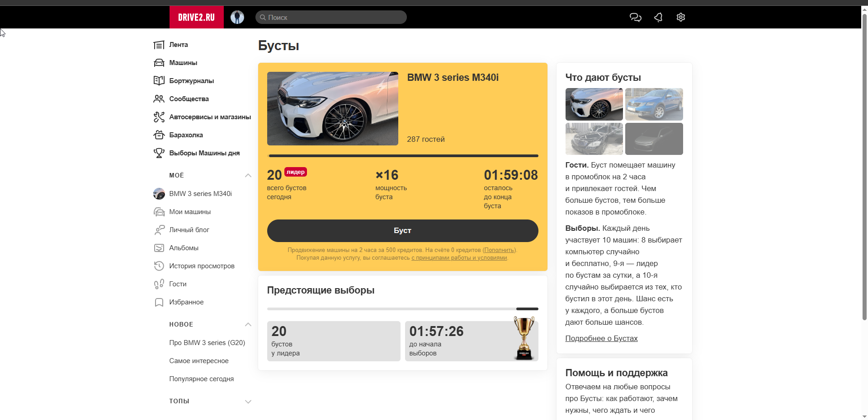The image size is (868, 420).
Task: Expand the ТОПЫ sidebar section
Action: pyautogui.click(x=248, y=401)
